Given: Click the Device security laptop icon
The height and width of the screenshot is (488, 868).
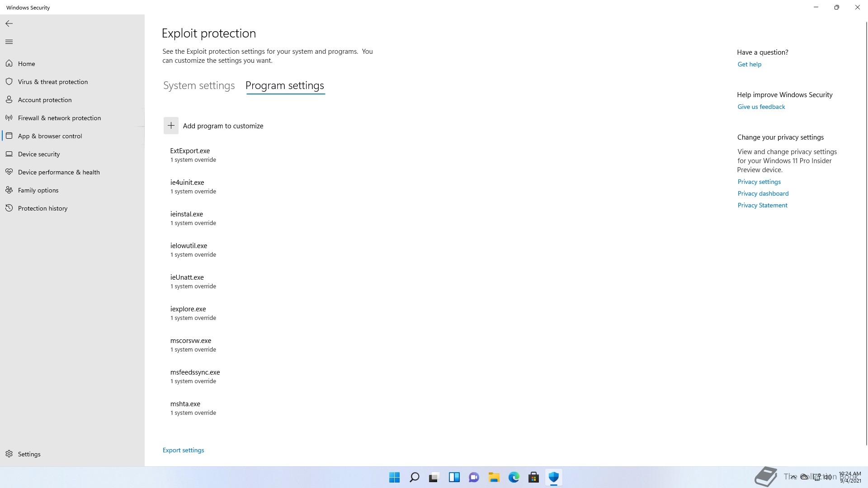Looking at the screenshot, I should click(x=9, y=154).
